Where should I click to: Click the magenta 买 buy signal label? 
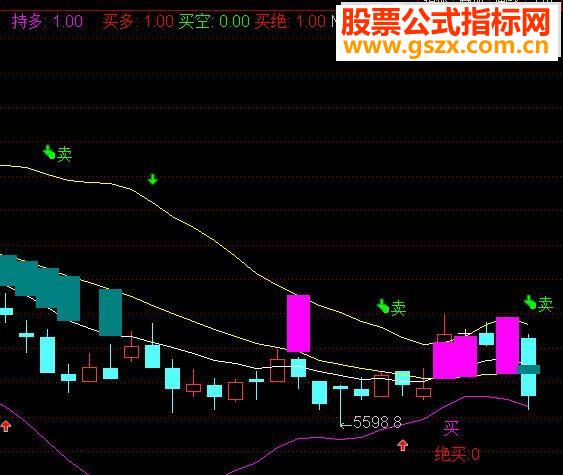451,428
